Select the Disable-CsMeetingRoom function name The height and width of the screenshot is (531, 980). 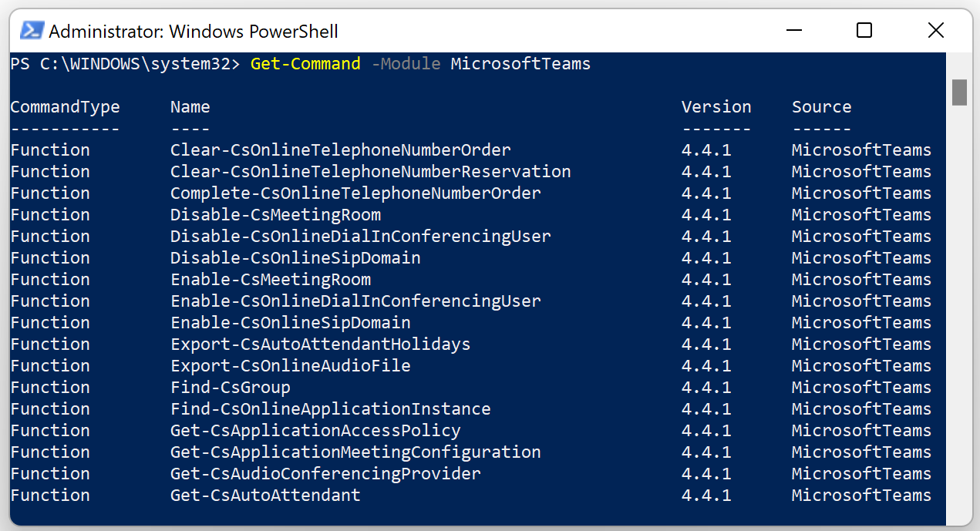(x=276, y=214)
